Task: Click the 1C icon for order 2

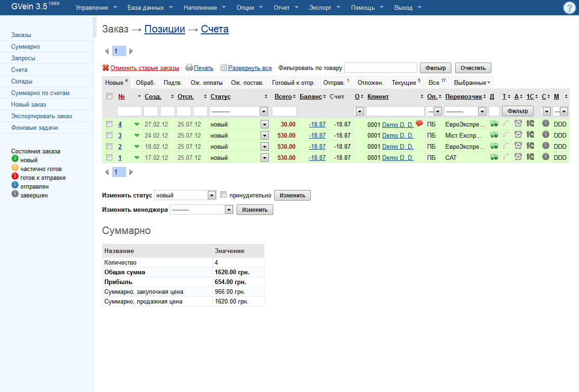Action: tap(530, 146)
